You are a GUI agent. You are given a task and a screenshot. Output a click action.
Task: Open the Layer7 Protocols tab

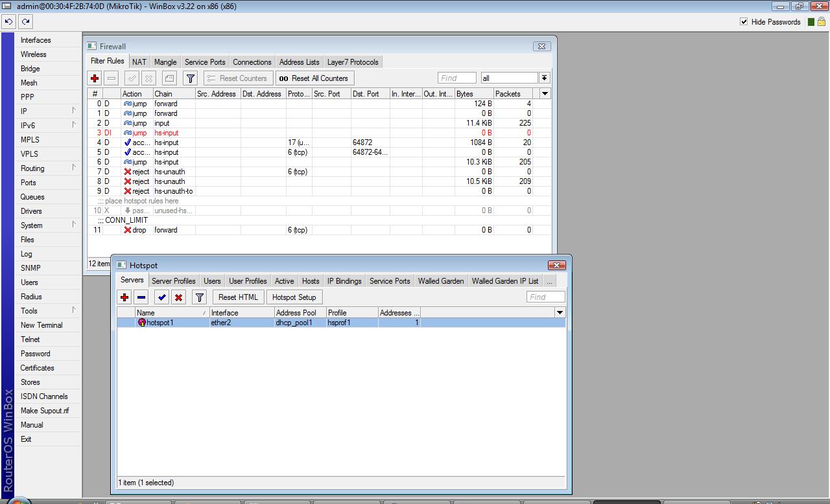[353, 62]
